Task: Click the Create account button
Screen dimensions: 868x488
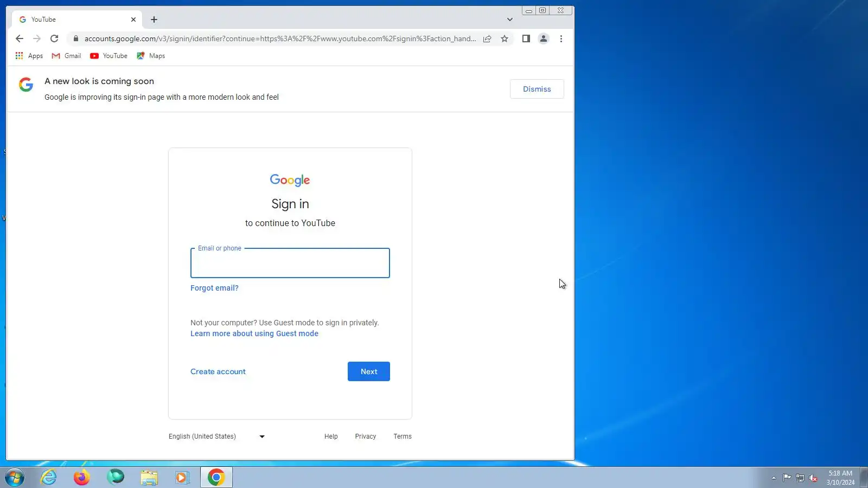Action: click(x=218, y=371)
